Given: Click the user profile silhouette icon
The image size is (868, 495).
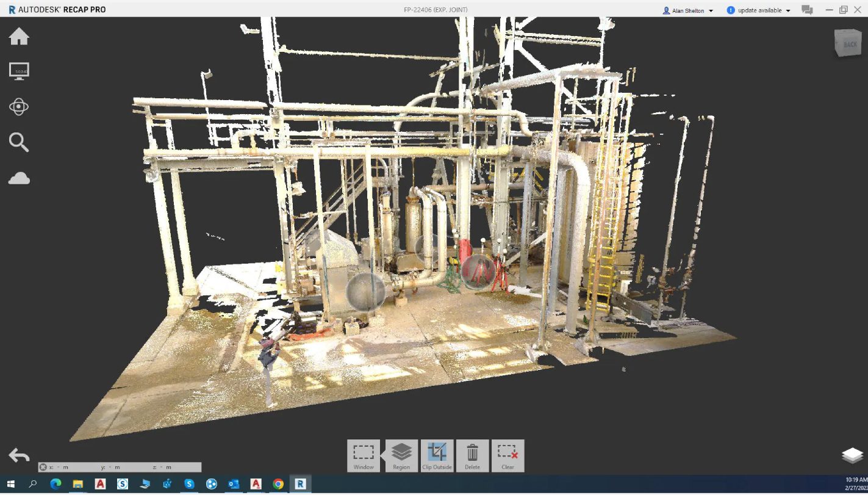Looking at the screenshot, I should [666, 10].
